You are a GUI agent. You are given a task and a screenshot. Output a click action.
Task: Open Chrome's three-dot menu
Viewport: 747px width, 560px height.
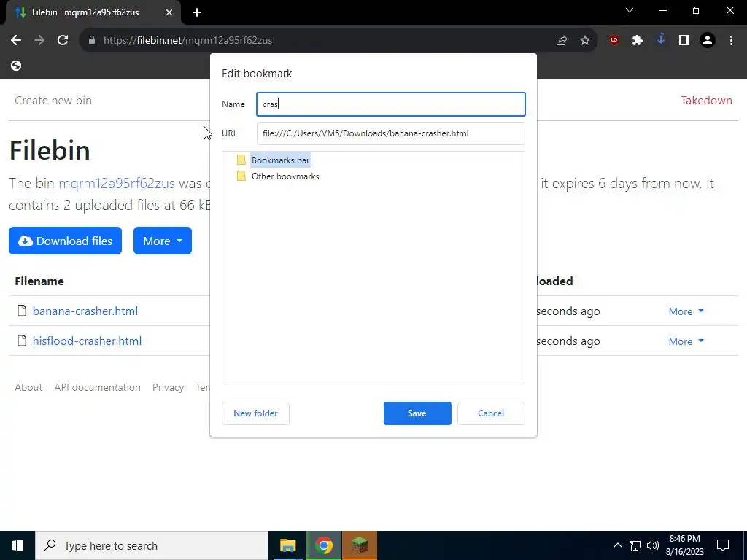pyautogui.click(x=731, y=41)
